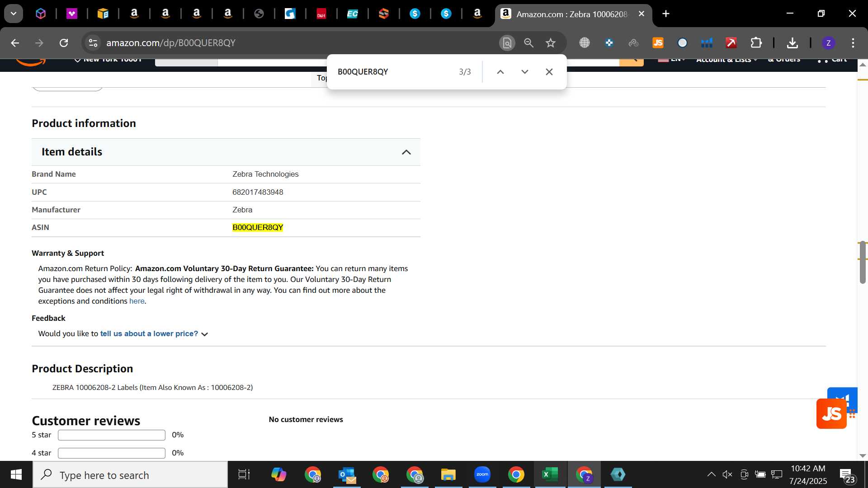
Task: Open the globe extension in toolbar
Action: (585, 43)
